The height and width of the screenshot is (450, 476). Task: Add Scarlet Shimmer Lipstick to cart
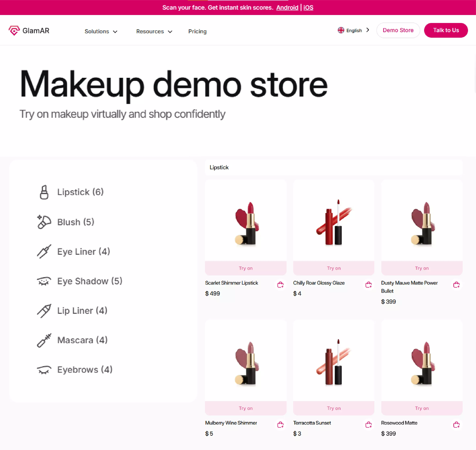click(280, 285)
